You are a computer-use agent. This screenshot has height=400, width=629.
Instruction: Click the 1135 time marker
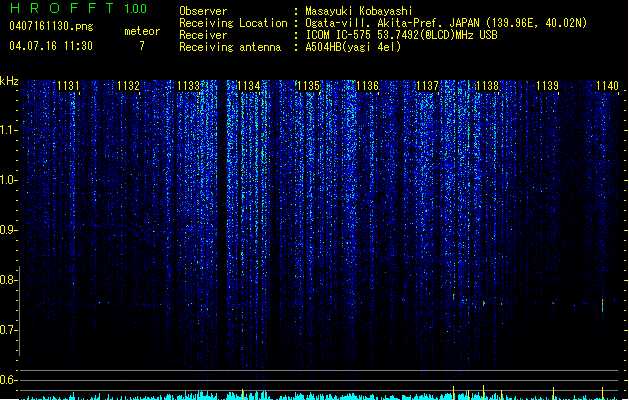308,86
